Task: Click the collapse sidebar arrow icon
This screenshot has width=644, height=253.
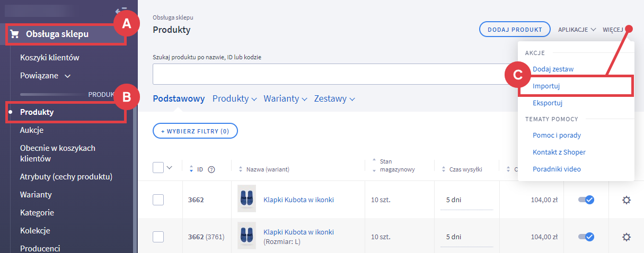Action: pos(121,10)
